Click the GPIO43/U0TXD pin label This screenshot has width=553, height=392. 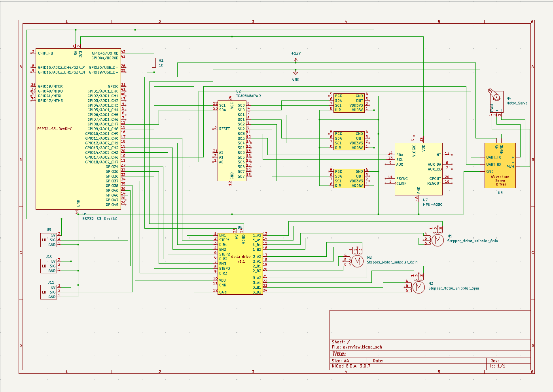click(105, 53)
